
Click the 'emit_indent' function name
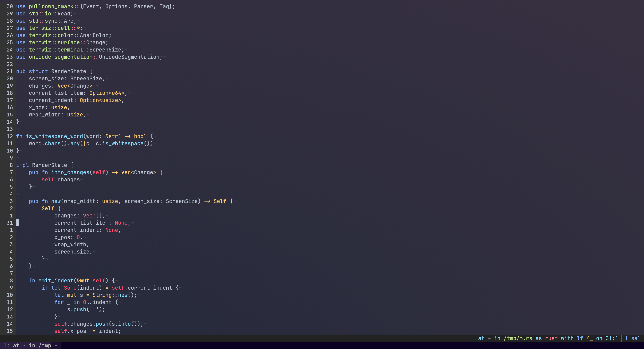pos(56,280)
